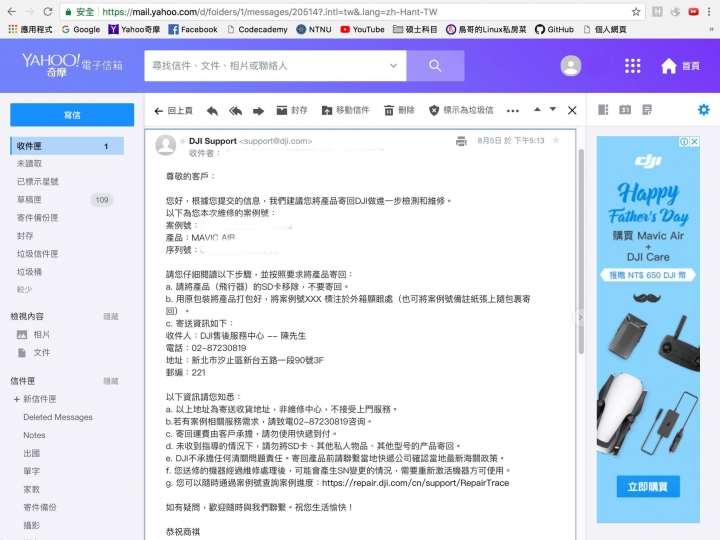The image size is (720, 540).
Task: Go to previous message up arrow
Action: [x=537, y=109]
